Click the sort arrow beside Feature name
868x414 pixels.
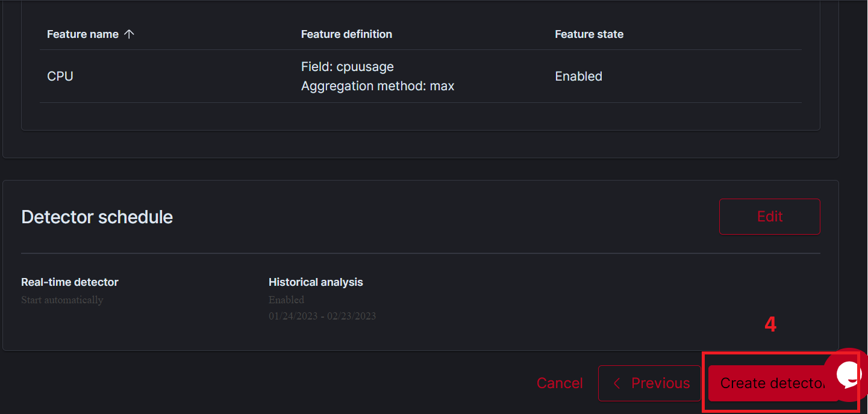coord(129,34)
